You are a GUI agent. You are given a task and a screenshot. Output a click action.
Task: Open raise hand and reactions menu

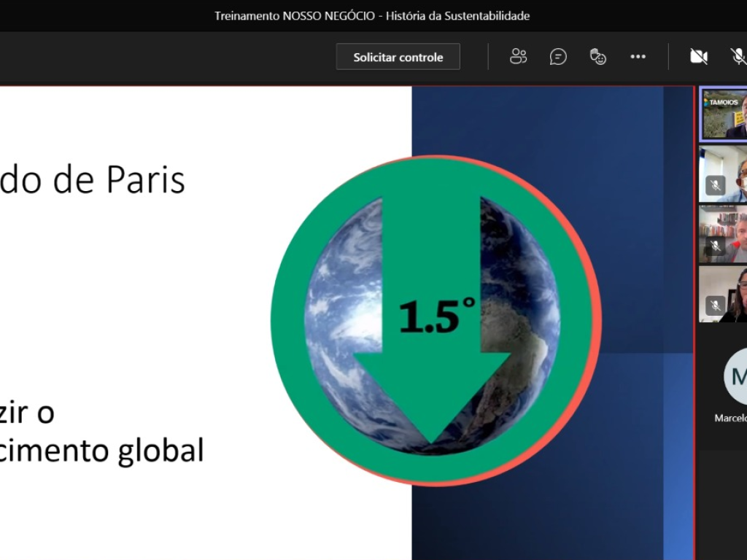pyautogui.click(x=598, y=57)
